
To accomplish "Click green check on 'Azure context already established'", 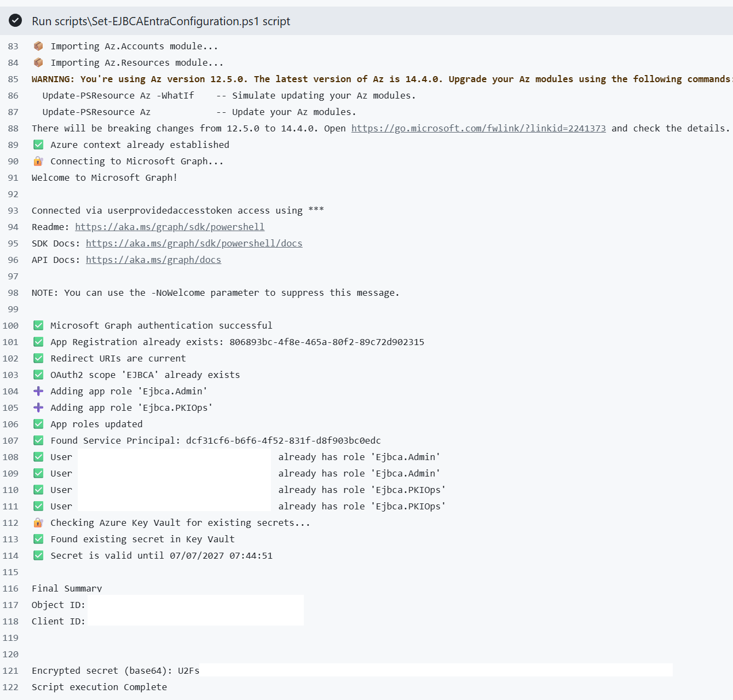I will coord(38,145).
